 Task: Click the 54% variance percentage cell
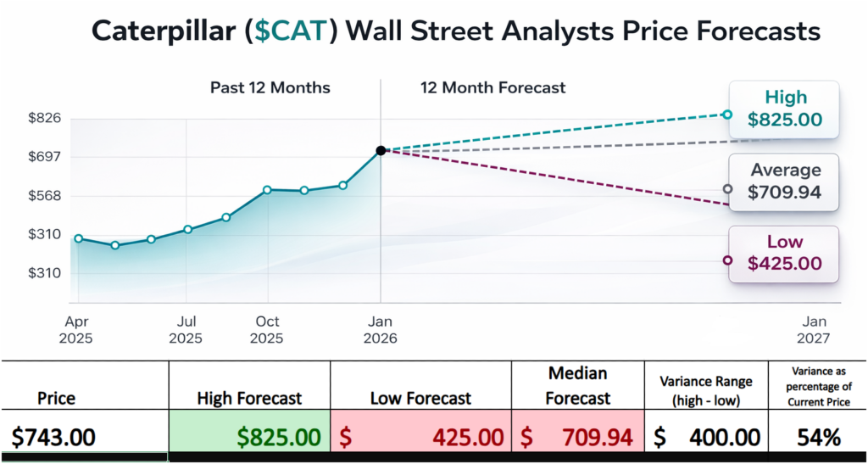tap(818, 437)
